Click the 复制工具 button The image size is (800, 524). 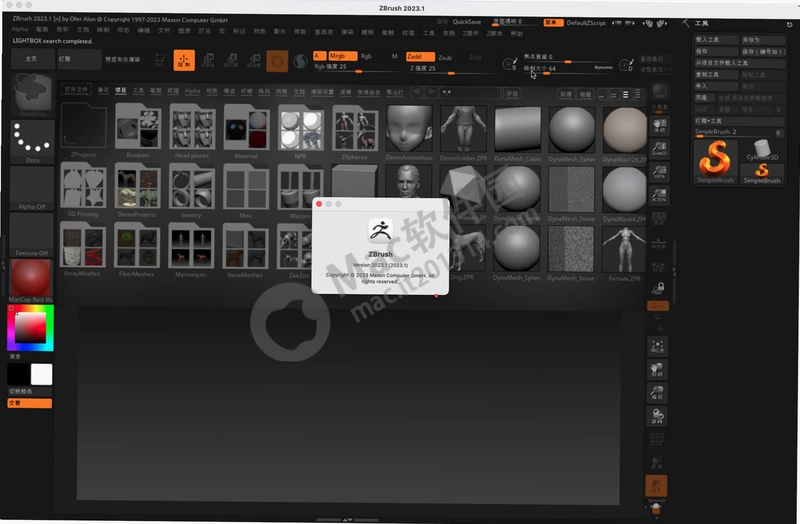(x=716, y=74)
